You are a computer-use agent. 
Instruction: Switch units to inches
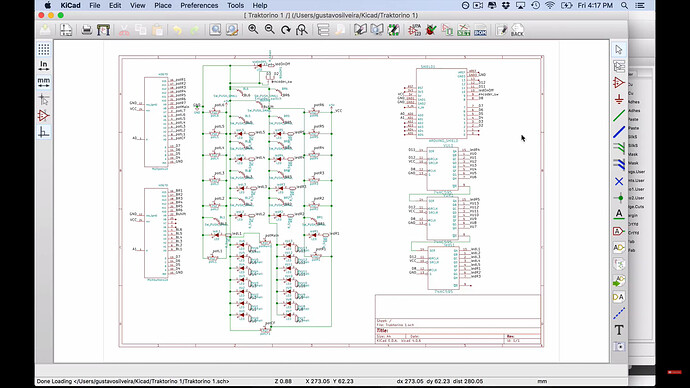click(x=44, y=66)
